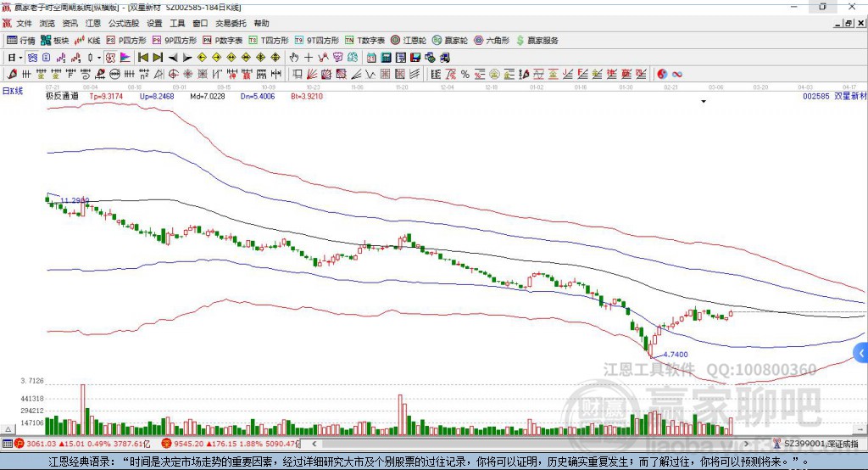Switch to the K线 chart view
Image resolution: width=868 pixels, height=470 pixels.
[87, 41]
